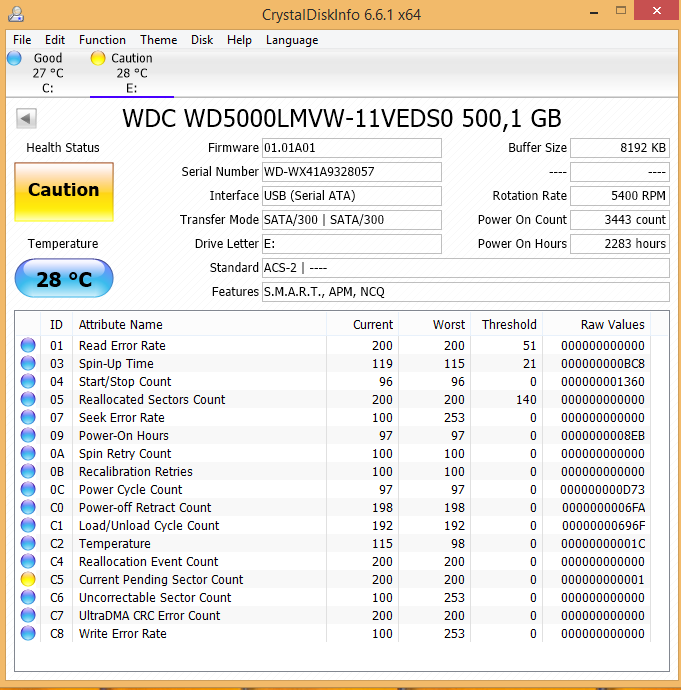The width and height of the screenshot is (681, 690).
Task: Click the ID column header
Action: point(56,325)
